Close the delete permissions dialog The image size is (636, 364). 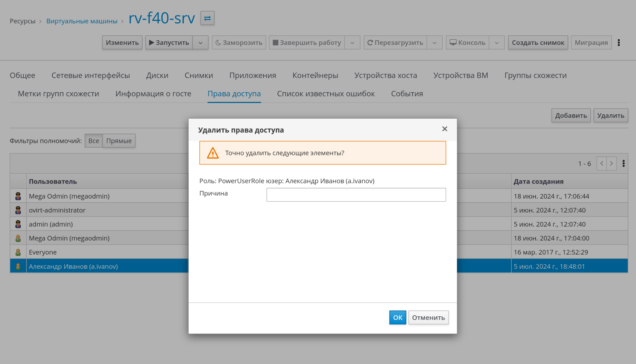point(445,129)
